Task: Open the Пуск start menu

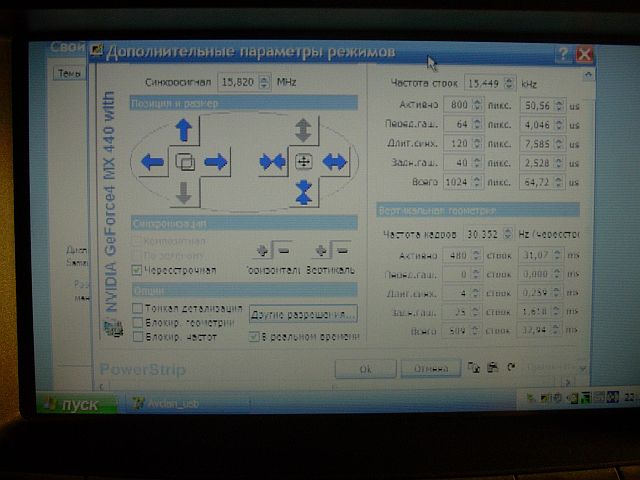Action: tap(71, 405)
